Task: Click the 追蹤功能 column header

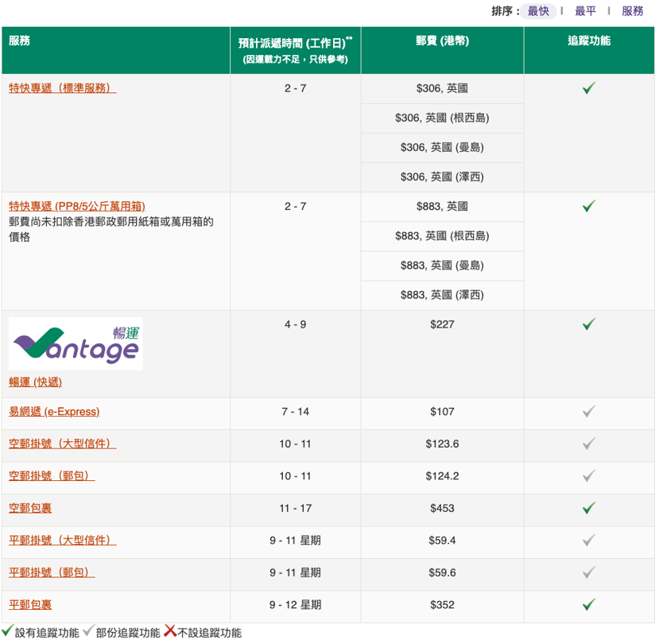Action: 588,41
